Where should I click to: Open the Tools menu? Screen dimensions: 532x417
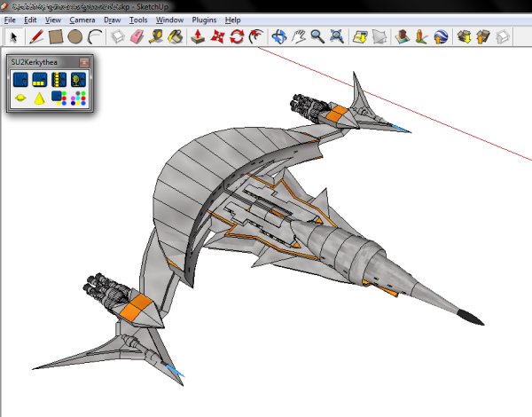138,20
